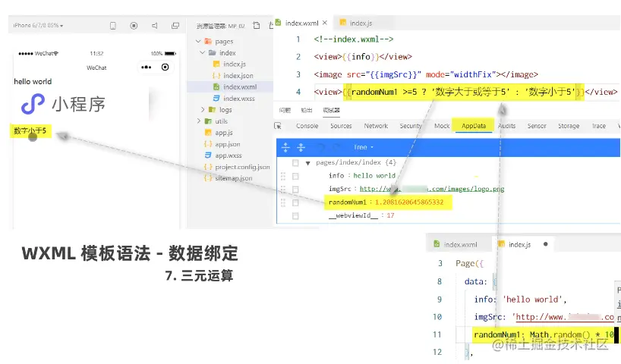
Task: Open the Security tab
Action: tap(411, 126)
